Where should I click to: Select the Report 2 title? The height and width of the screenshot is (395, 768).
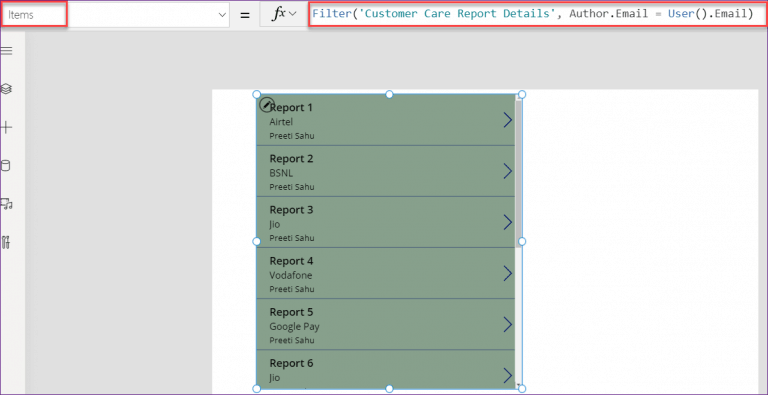tap(291, 158)
